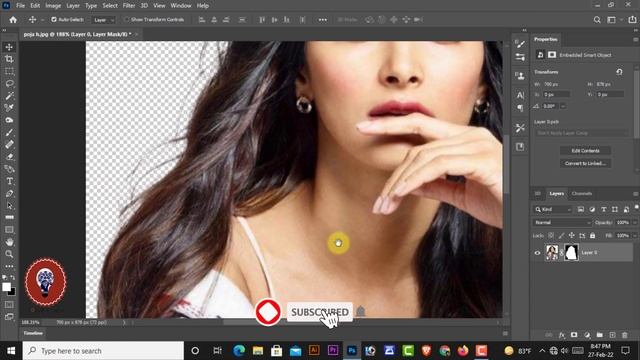Choose the Brush tool in the left toolbar

point(9,132)
